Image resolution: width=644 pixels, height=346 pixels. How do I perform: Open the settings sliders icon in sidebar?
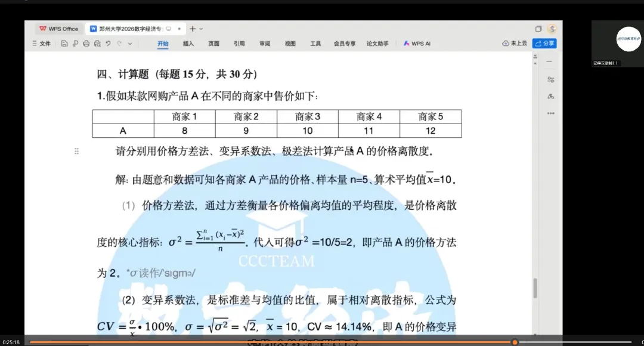coord(551,80)
